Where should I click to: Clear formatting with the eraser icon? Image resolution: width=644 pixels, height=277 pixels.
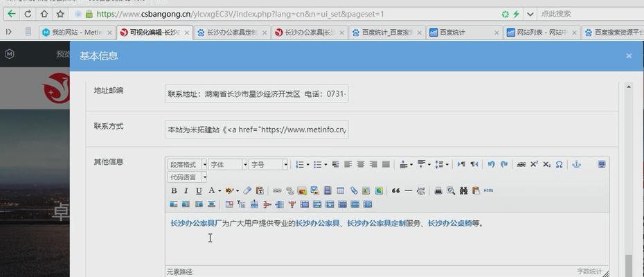(247, 190)
